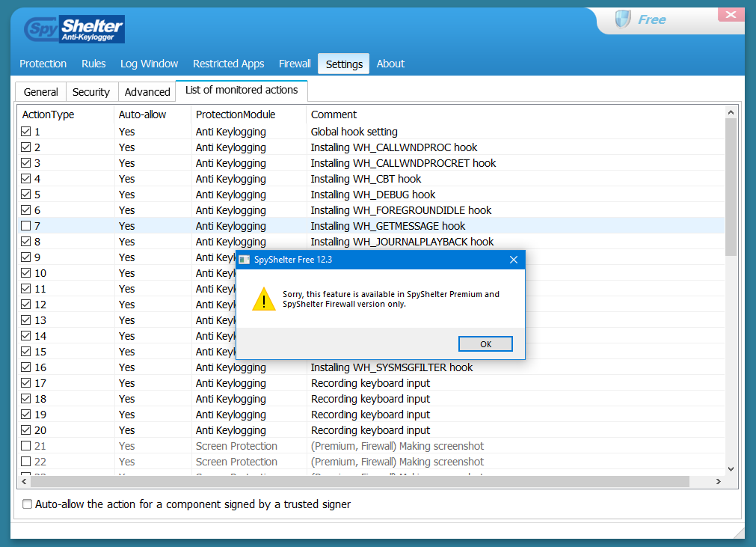Click the ActionType column header

pyautogui.click(x=66, y=114)
